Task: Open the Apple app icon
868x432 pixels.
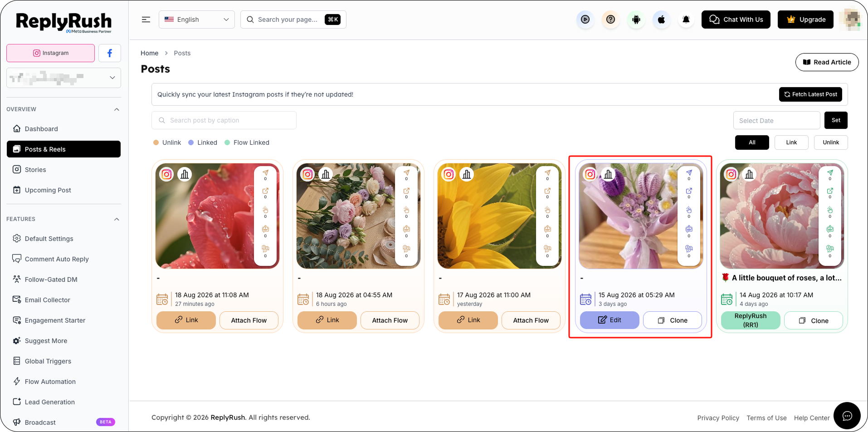Action: [x=661, y=20]
